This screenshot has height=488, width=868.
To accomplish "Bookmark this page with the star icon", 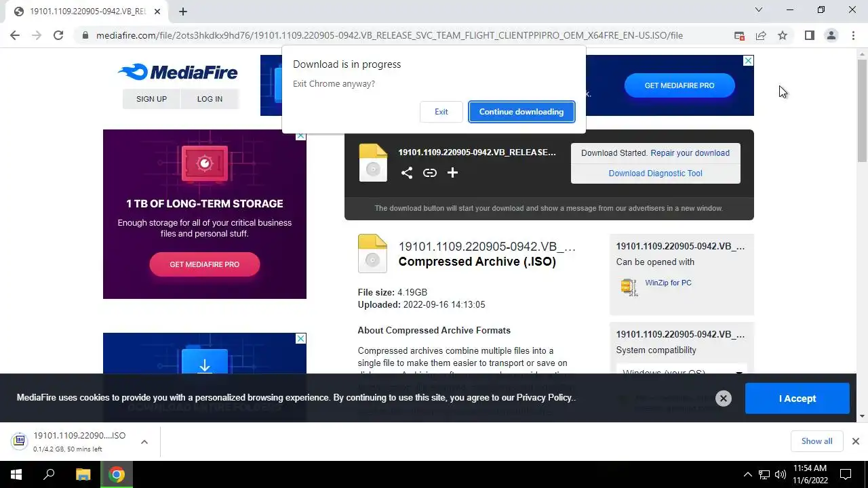I will click(x=783, y=35).
